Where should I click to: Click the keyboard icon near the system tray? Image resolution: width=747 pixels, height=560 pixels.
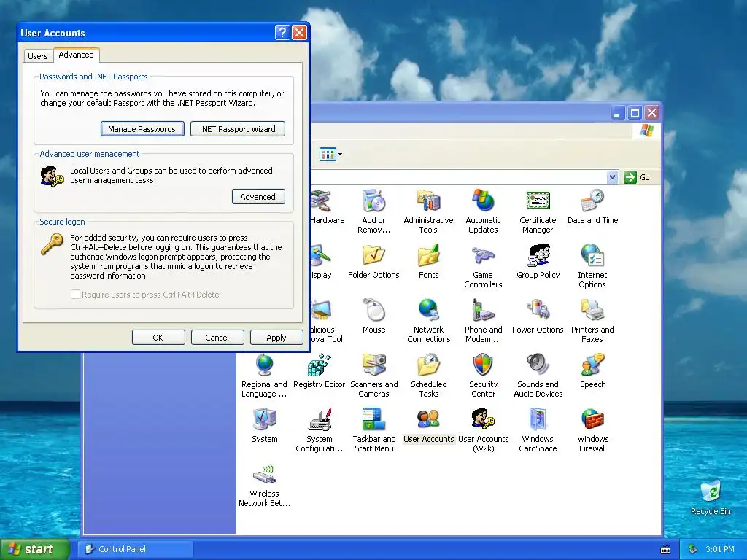coord(665,550)
